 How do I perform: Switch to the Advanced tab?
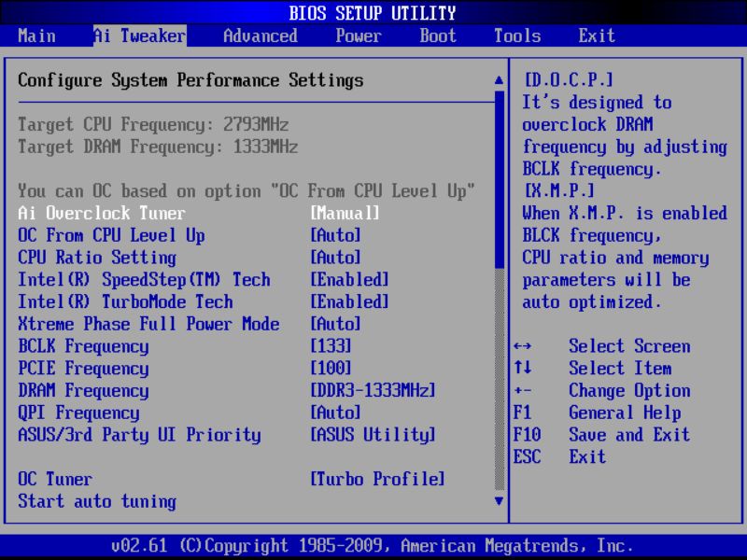261,35
